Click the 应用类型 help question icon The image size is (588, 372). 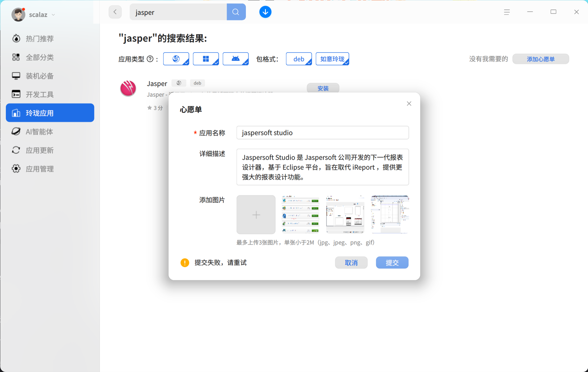click(150, 59)
